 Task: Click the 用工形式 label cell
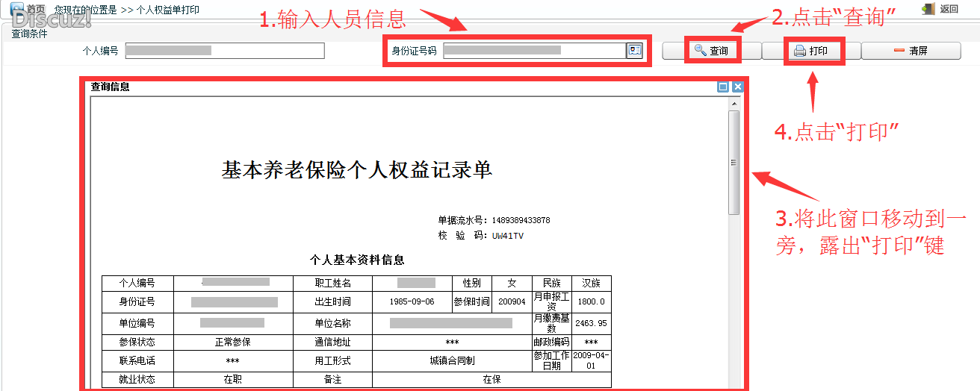coord(332,360)
